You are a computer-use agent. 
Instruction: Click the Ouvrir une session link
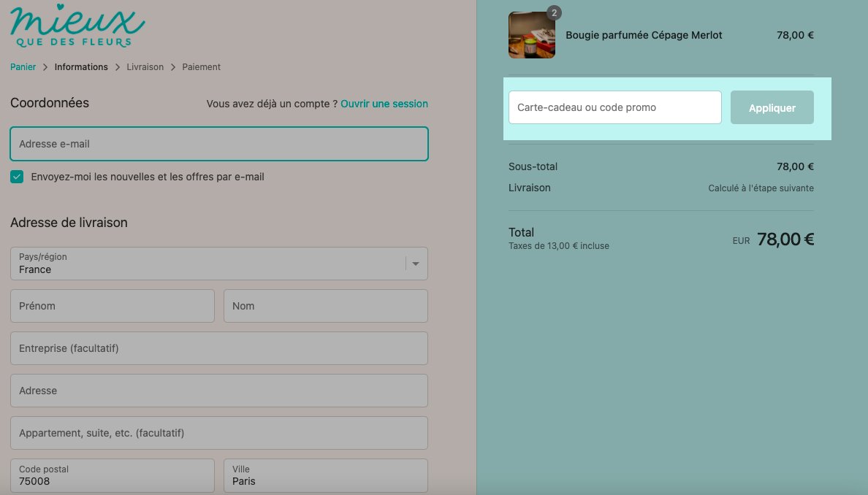tap(384, 104)
